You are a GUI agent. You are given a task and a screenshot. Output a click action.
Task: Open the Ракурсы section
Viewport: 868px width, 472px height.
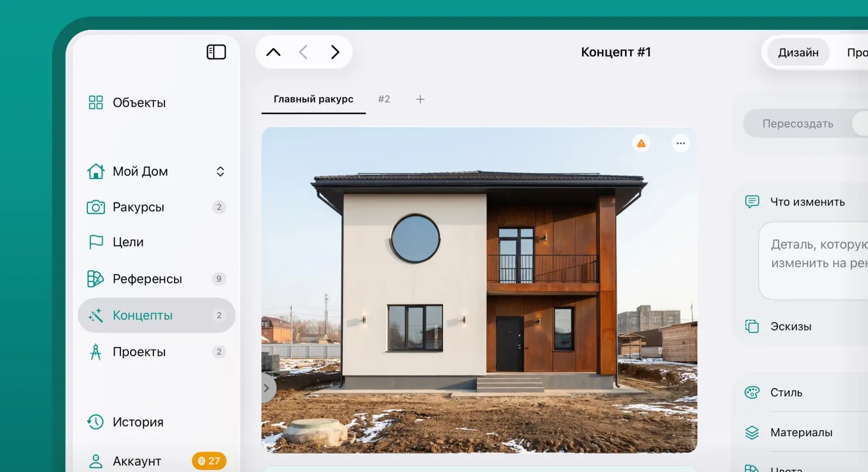point(156,207)
